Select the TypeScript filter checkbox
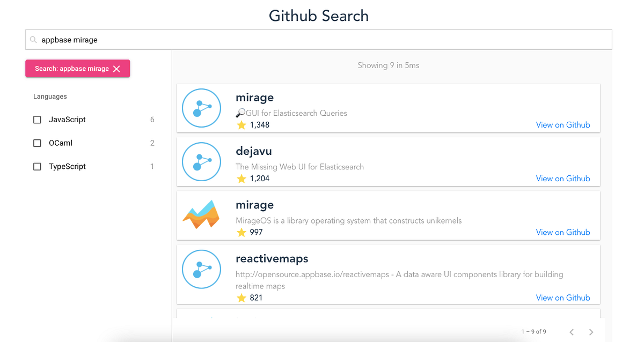 click(x=36, y=166)
